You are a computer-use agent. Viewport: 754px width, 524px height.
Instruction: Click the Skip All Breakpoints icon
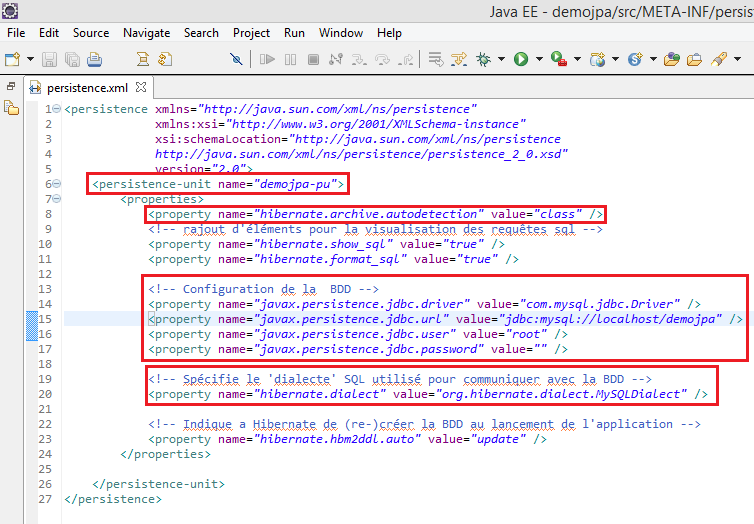pos(236,60)
